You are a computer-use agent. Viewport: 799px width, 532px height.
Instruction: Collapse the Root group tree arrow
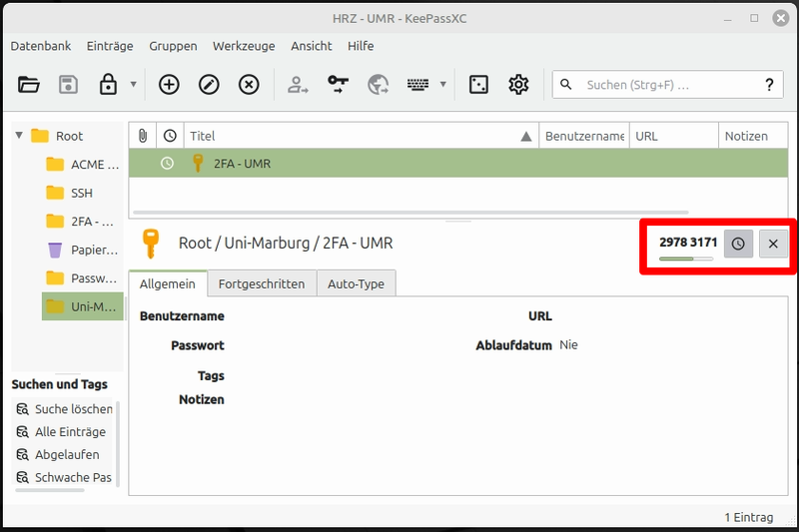19,136
